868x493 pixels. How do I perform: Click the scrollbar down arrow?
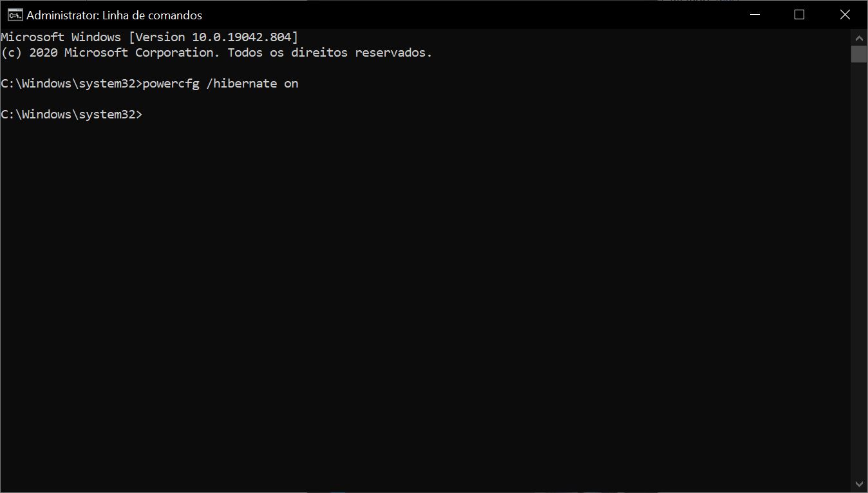(859, 484)
